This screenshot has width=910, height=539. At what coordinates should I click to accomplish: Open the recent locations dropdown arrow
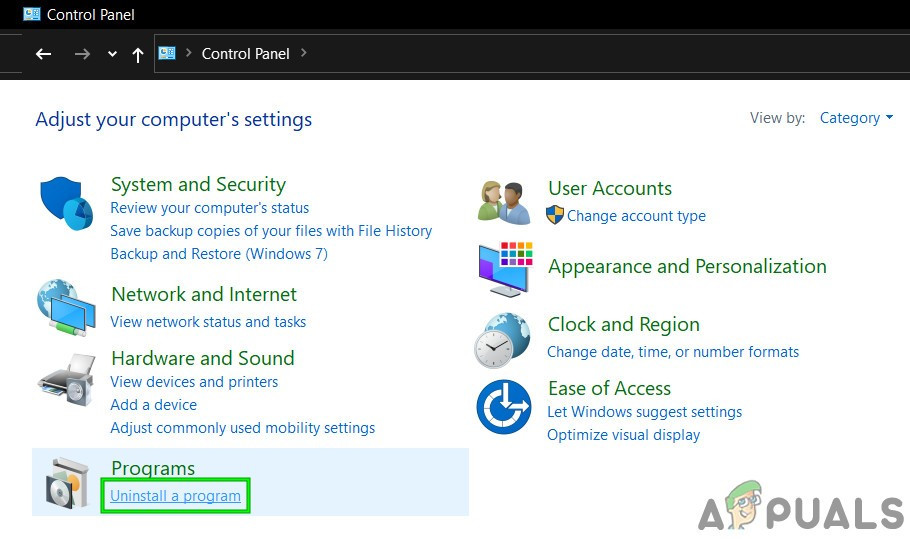112,55
